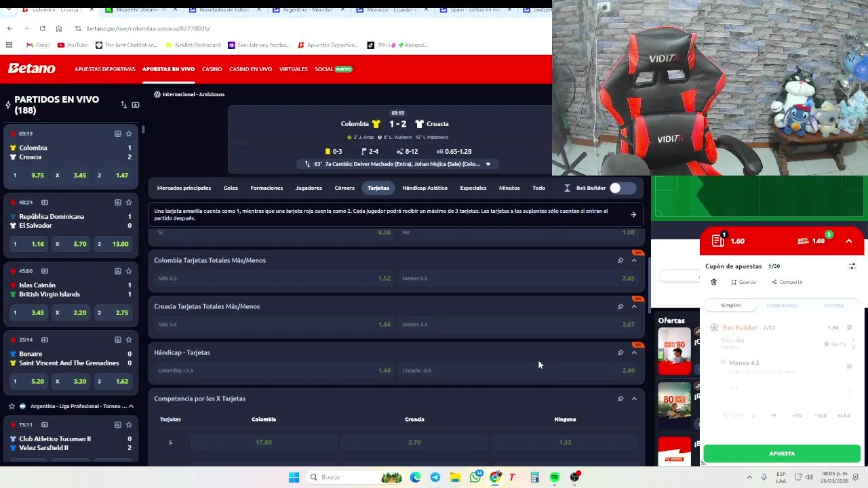Favorite the Islas Caimán vs British Virgin Islands match
The image size is (868, 488).
point(129,270)
